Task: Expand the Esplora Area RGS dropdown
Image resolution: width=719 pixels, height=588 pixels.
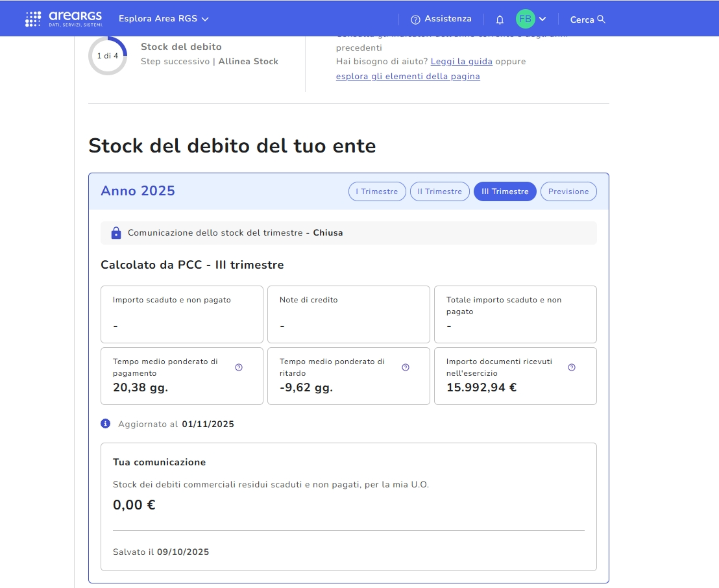Action: tap(164, 19)
